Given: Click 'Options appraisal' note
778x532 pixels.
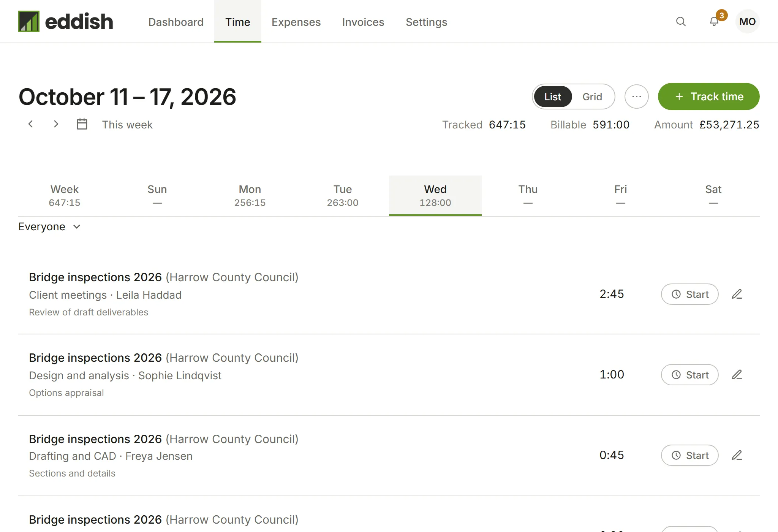Looking at the screenshot, I should pos(66,393).
